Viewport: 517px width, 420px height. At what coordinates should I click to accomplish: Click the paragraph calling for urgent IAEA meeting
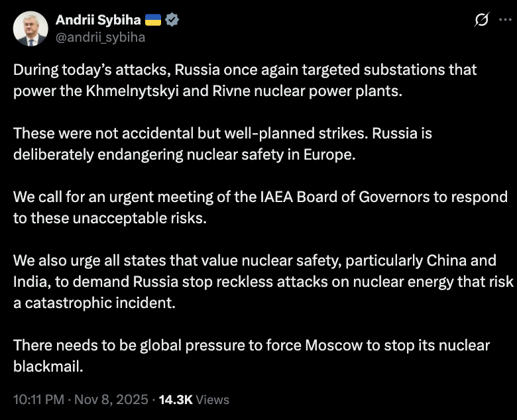point(260,207)
